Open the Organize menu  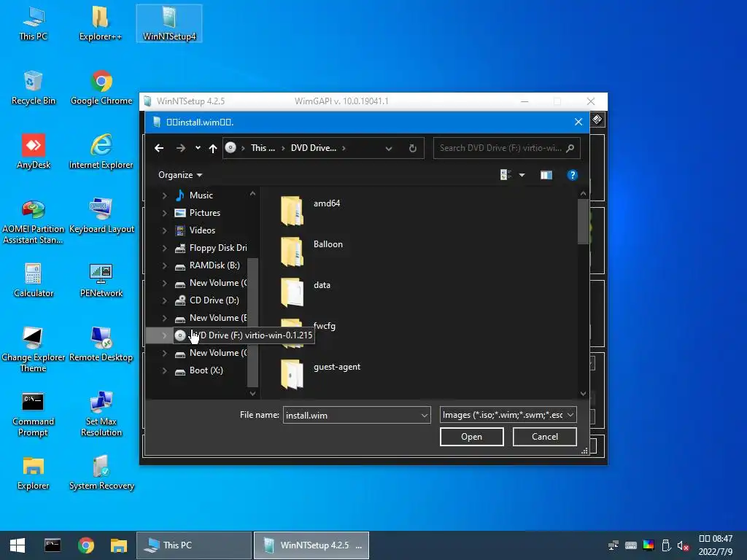point(180,175)
